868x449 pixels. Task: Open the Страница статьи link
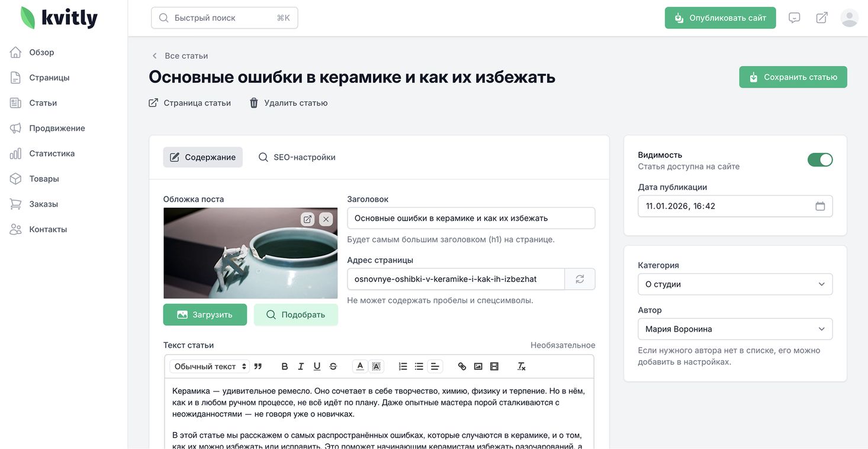pyautogui.click(x=189, y=103)
